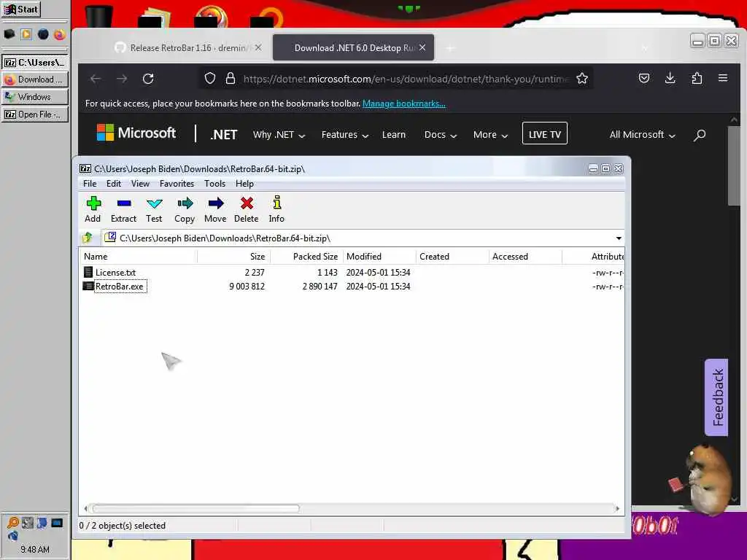
Task: Bookmark this page with the star icon
Action: [x=581, y=79]
